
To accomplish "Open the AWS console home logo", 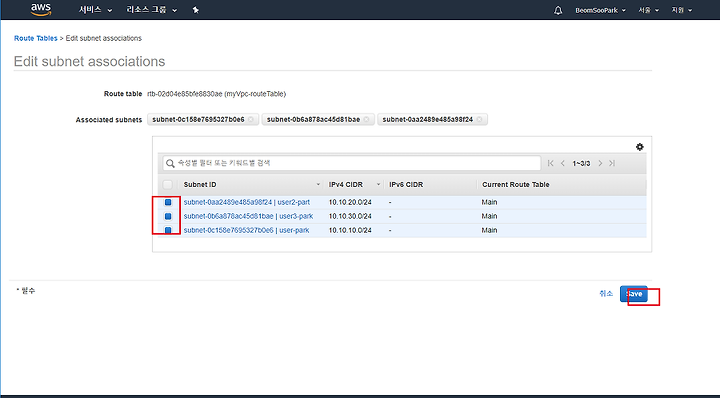I will coord(41,10).
